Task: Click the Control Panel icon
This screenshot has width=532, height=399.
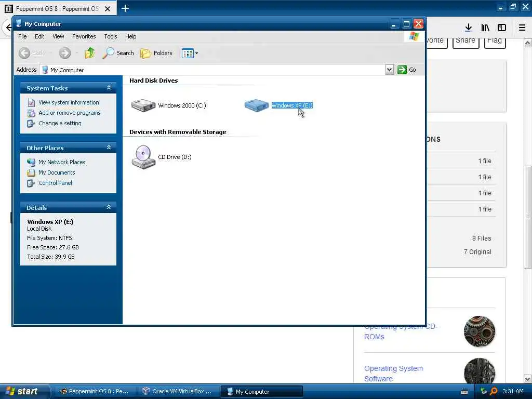Action: pos(31,183)
